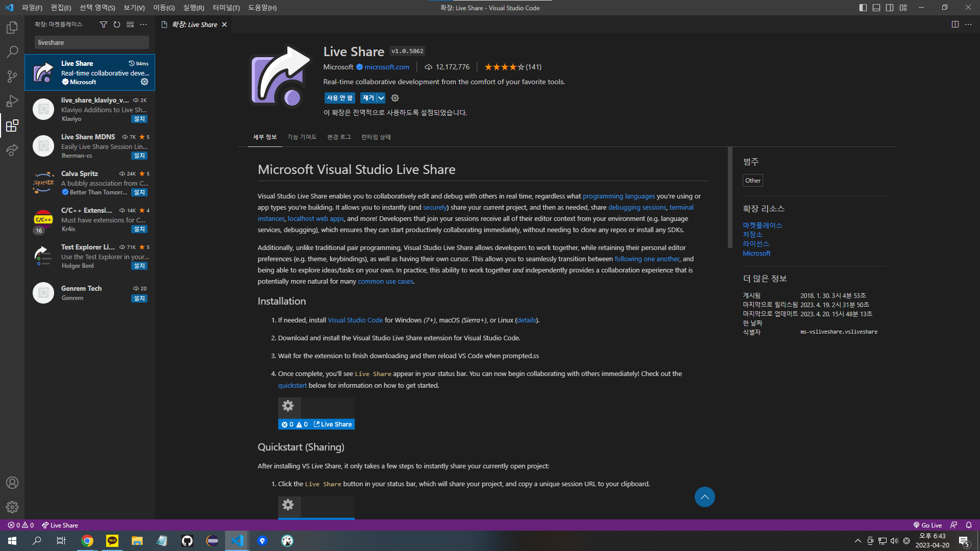Open extensions view more actions menu
980x551 pixels.
pos(143,24)
